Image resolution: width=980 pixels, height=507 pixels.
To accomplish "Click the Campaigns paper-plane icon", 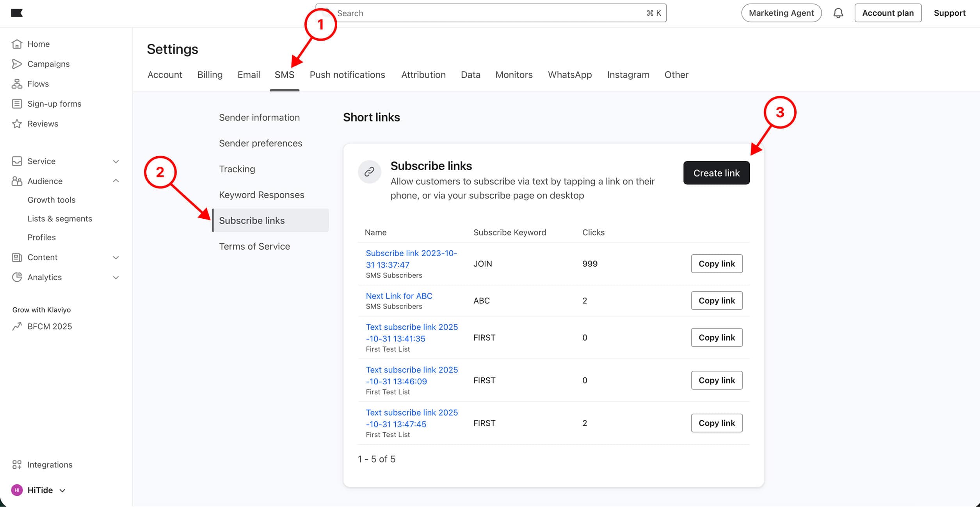I will click(x=17, y=64).
